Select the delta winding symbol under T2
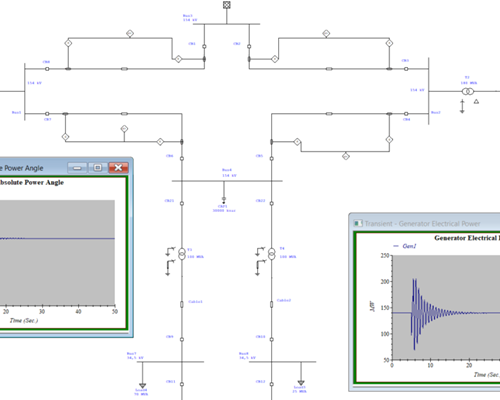Viewport: 500px width, 400px height. tap(476, 101)
